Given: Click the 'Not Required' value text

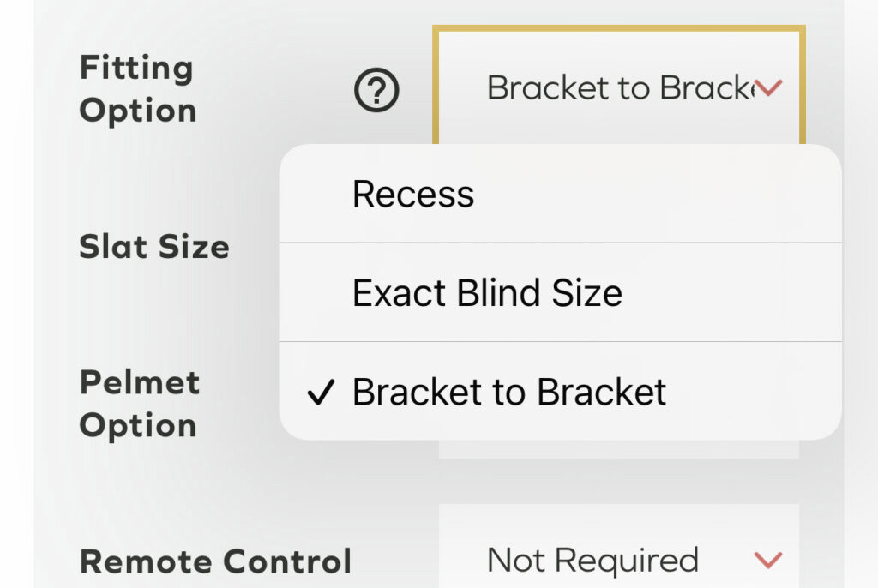Looking at the screenshot, I should click(592, 561).
